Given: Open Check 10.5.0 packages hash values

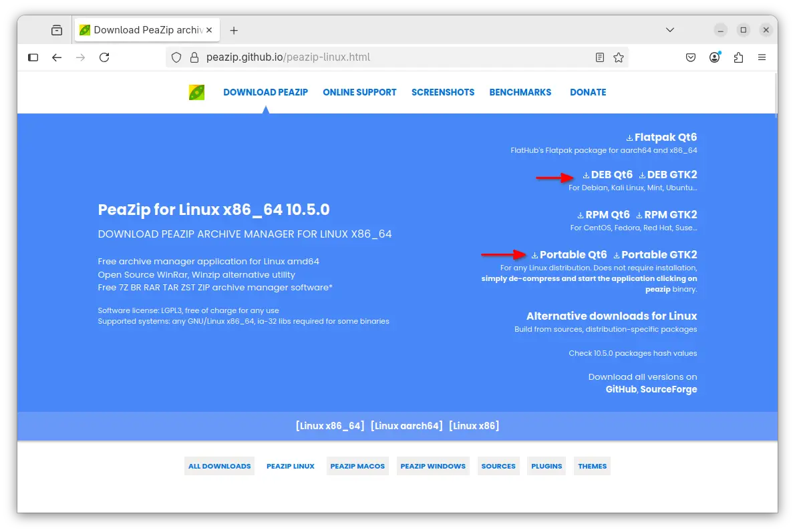Looking at the screenshot, I should point(633,353).
